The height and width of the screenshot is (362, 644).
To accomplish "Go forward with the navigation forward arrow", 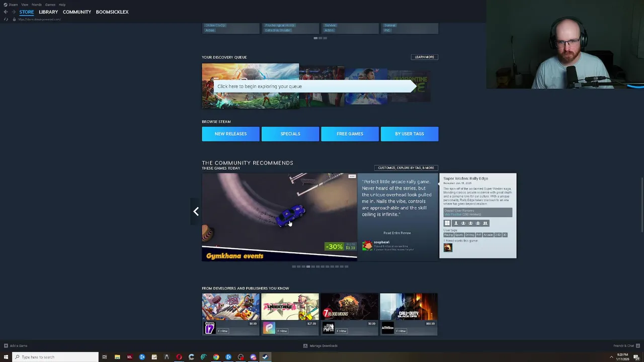I will 13,12.
